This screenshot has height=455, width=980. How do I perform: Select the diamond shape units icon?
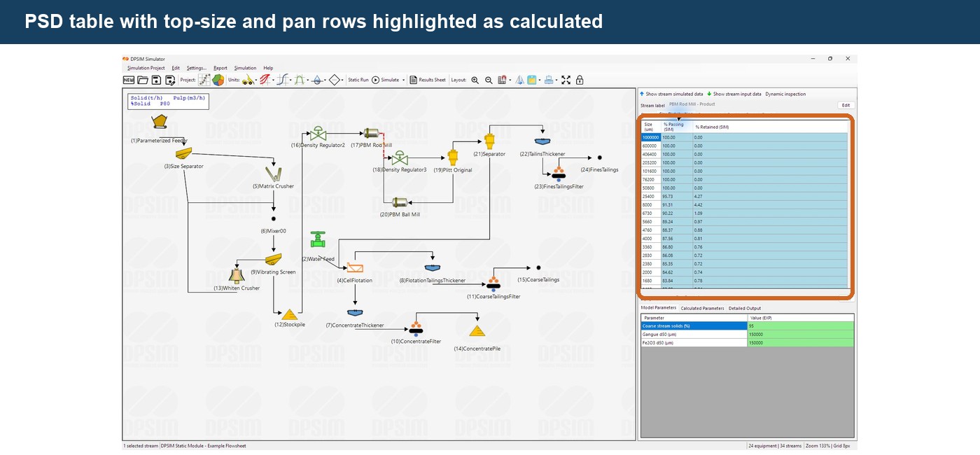[335, 80]
